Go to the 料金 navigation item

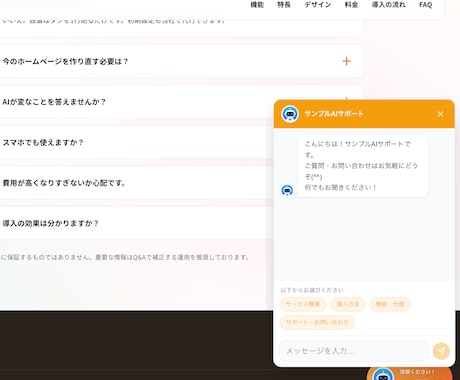(351, 5)
